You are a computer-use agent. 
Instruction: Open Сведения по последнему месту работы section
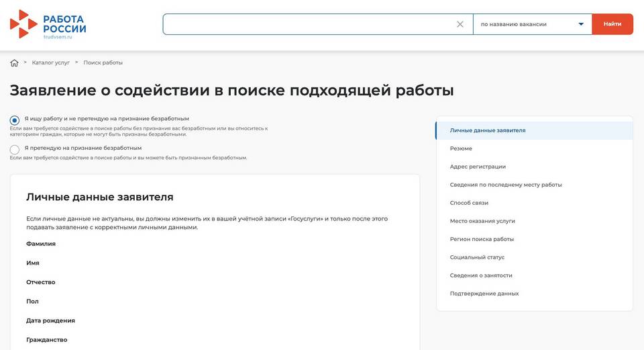tap(506, 185)
